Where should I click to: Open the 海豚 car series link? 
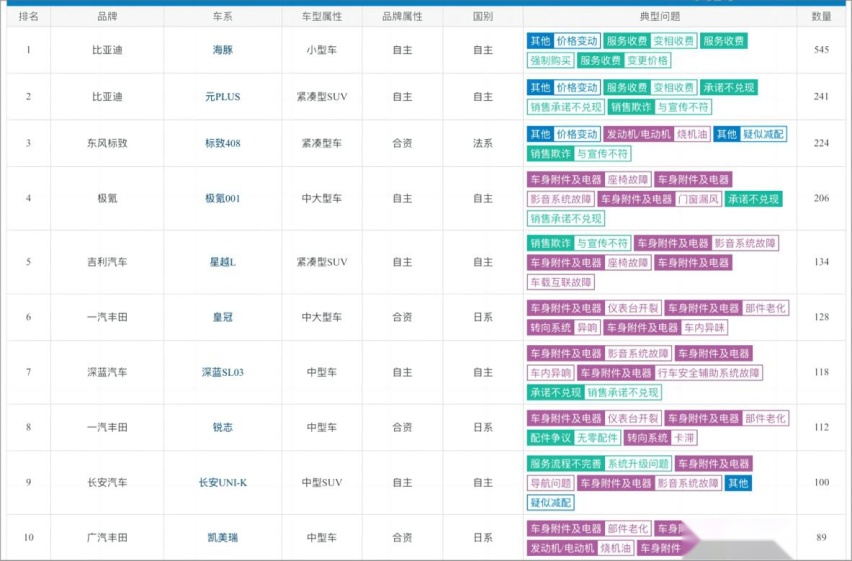pos(223,50)
